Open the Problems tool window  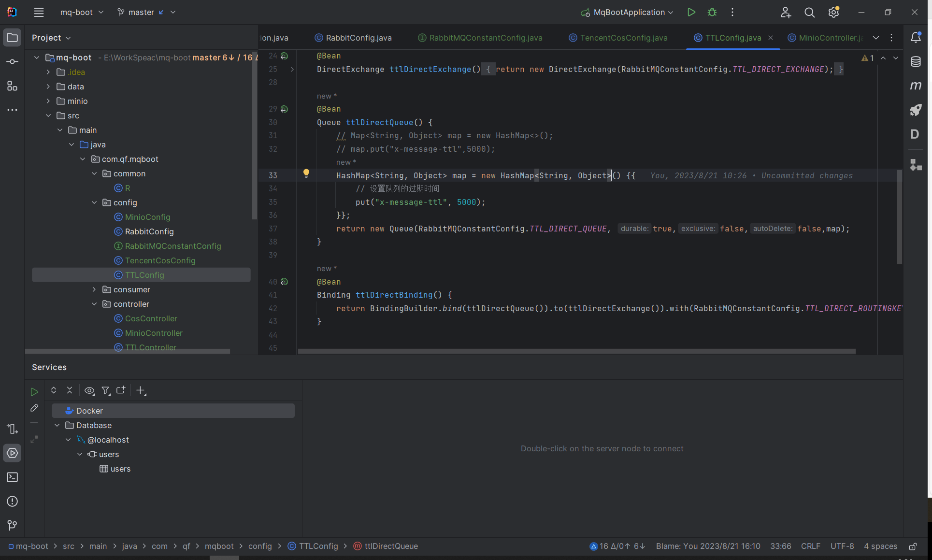tap(13, 502)
